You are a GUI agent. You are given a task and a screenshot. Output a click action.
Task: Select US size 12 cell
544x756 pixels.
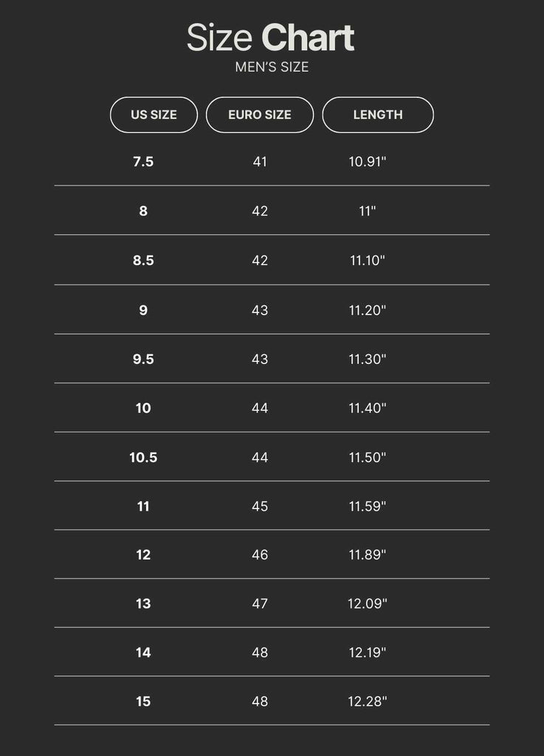[143, 554]
